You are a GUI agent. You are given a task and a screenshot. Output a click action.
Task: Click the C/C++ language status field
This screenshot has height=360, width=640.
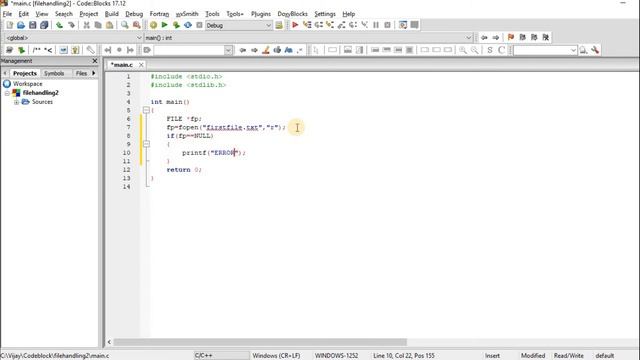pyautogui.click(x=221, y=356)
